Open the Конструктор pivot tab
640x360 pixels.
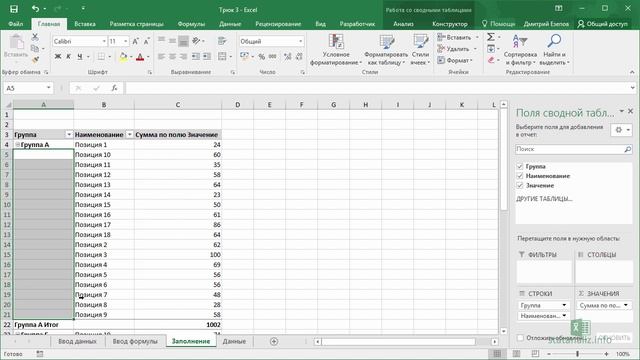[x=450, y=24]
